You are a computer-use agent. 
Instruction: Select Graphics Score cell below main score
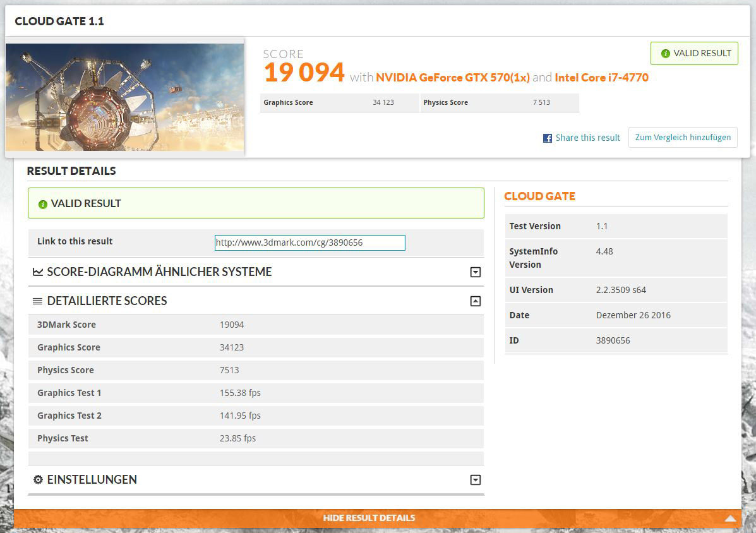pyautogui.click(x=339, y=103)
